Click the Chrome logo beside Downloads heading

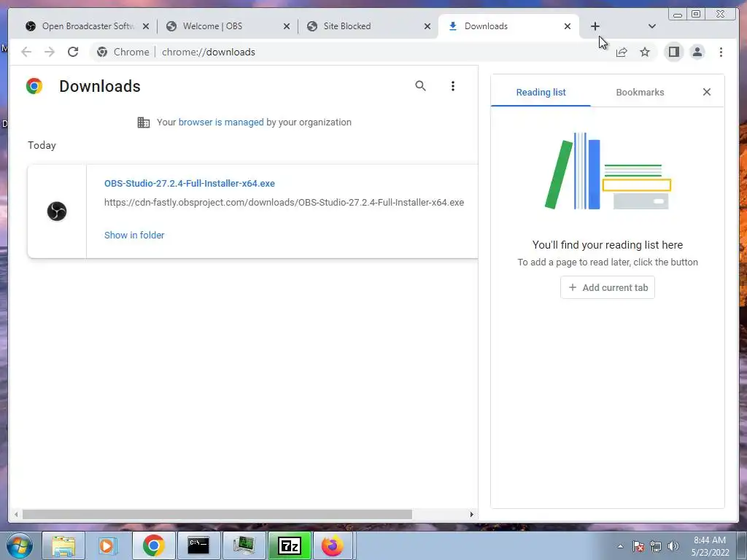(x=34, y=86)
